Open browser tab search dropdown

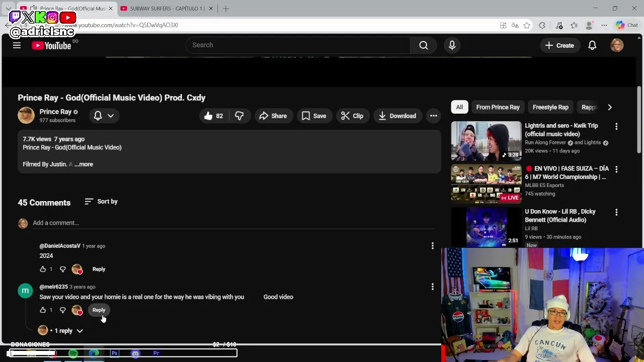pos(9,9)
